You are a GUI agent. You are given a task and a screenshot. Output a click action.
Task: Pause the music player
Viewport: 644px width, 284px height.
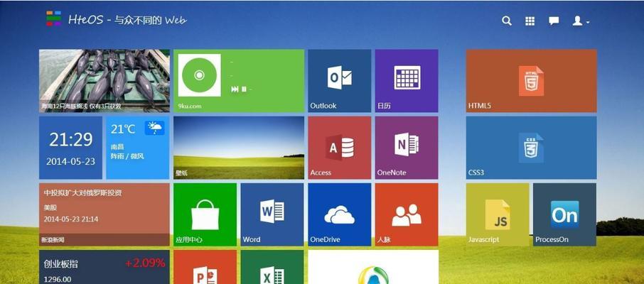coord(244,89)
